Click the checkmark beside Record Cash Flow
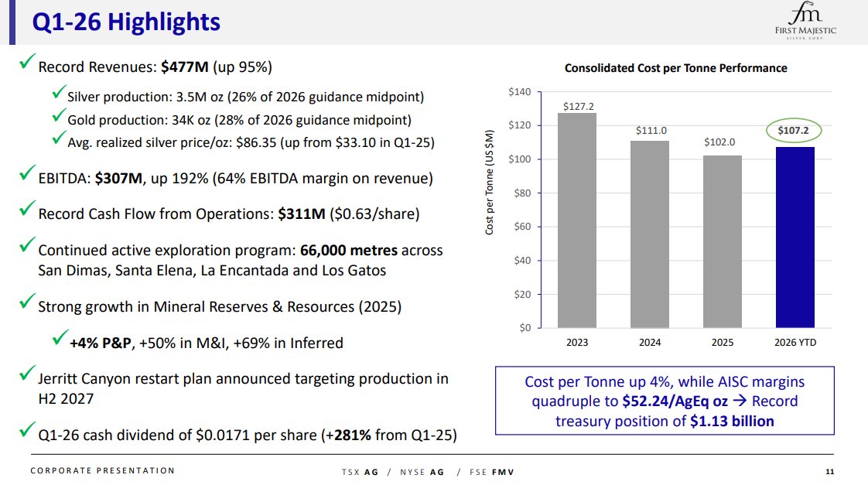 (x=27, y=209)
